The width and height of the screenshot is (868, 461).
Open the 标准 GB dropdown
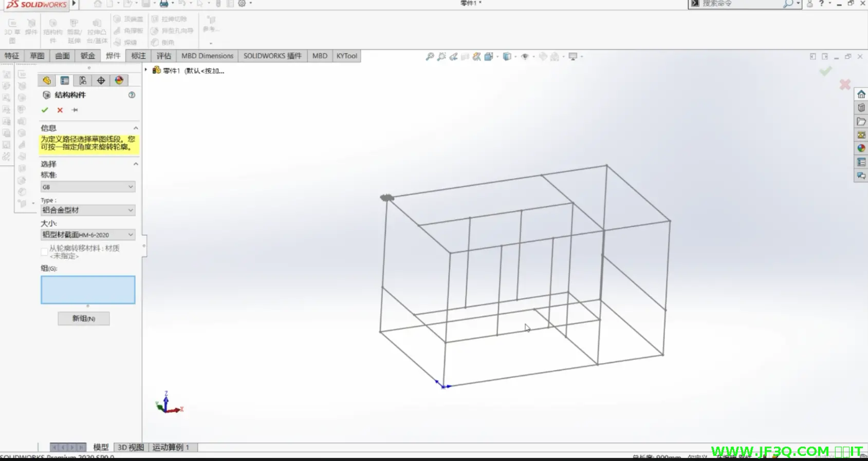(x=87, y=187)
